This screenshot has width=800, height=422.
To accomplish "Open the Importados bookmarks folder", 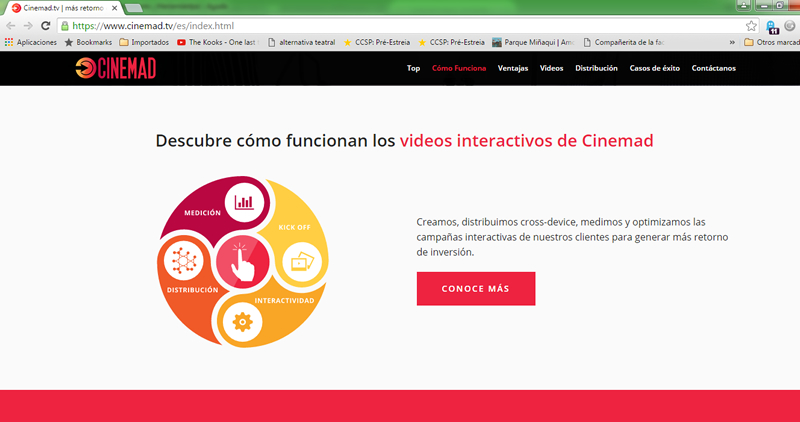I will 144,42.
